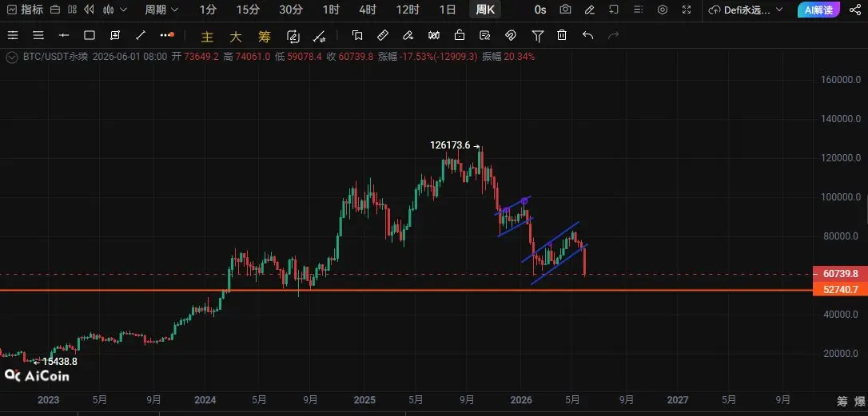This screenshot has width=868, height=416.
Task: Open the pencil drawing tool in top bar
Action: (590, 10)
